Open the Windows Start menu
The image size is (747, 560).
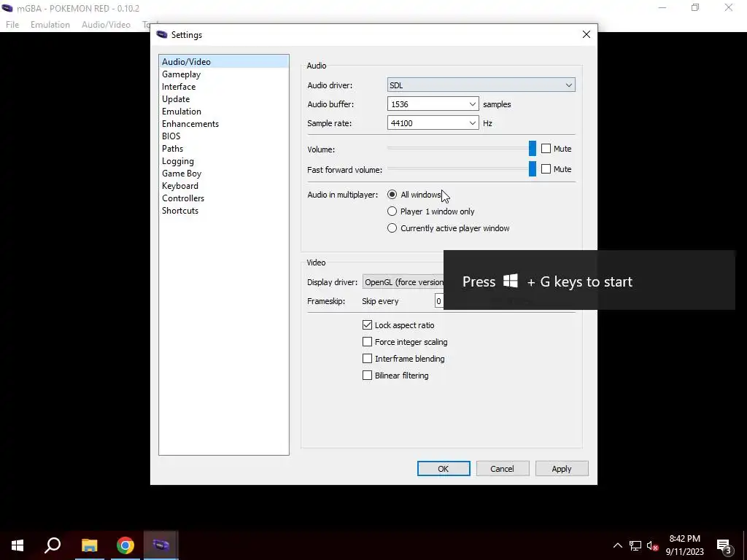coord(18,545)
